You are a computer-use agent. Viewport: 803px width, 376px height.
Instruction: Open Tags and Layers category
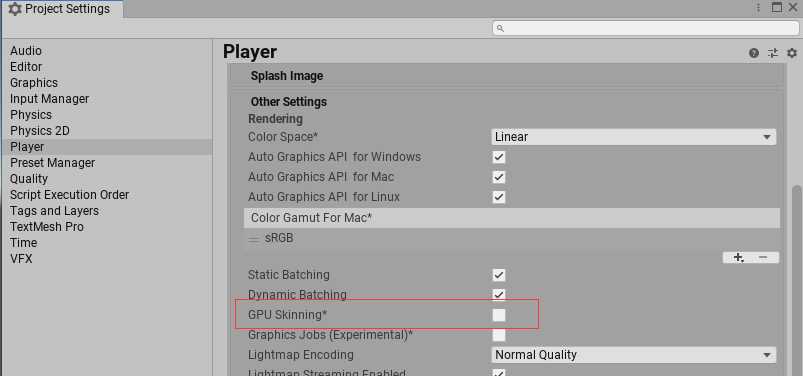click(x=54, y=211)
